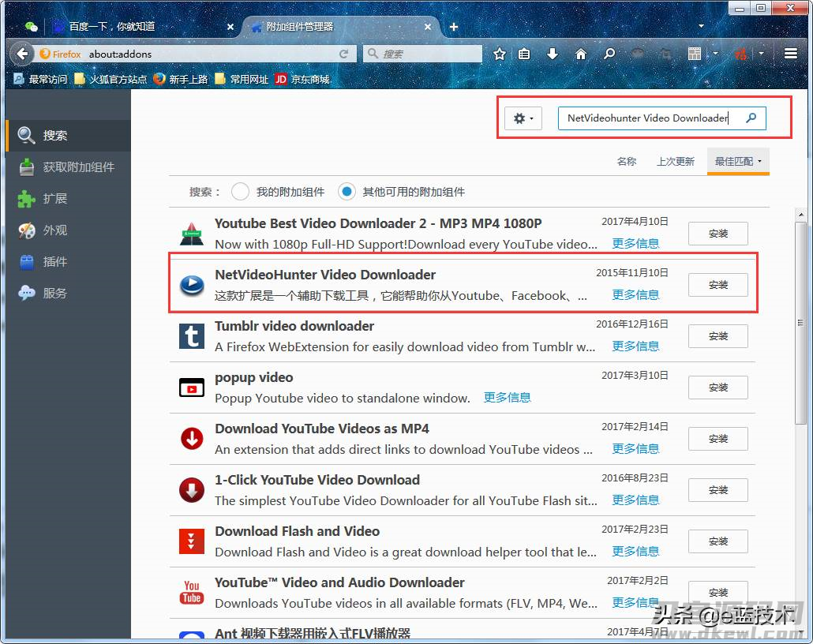Install Youtube Best Video Downloader 2
Image resolution: width=813 pixels, height=644 pixels.
(x=718, y=234)
